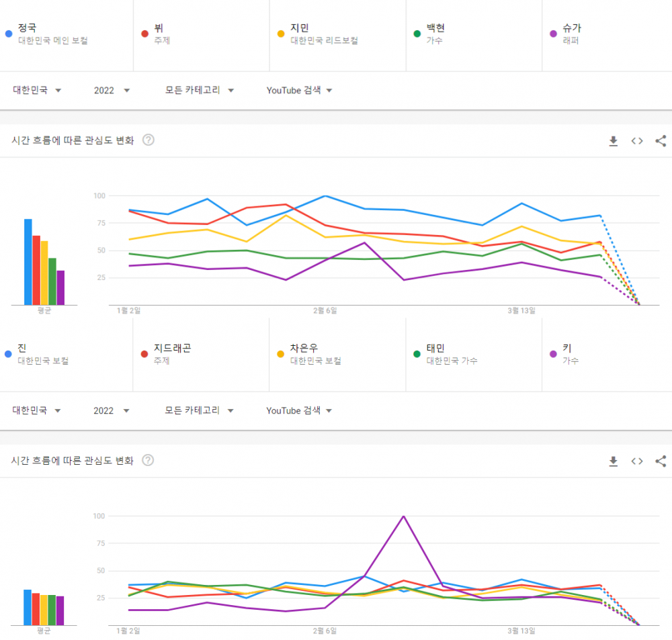The height and width of the screenshot is (640, 672).
Task: Share the top interest-over-time chart
Action: (661, 141)
